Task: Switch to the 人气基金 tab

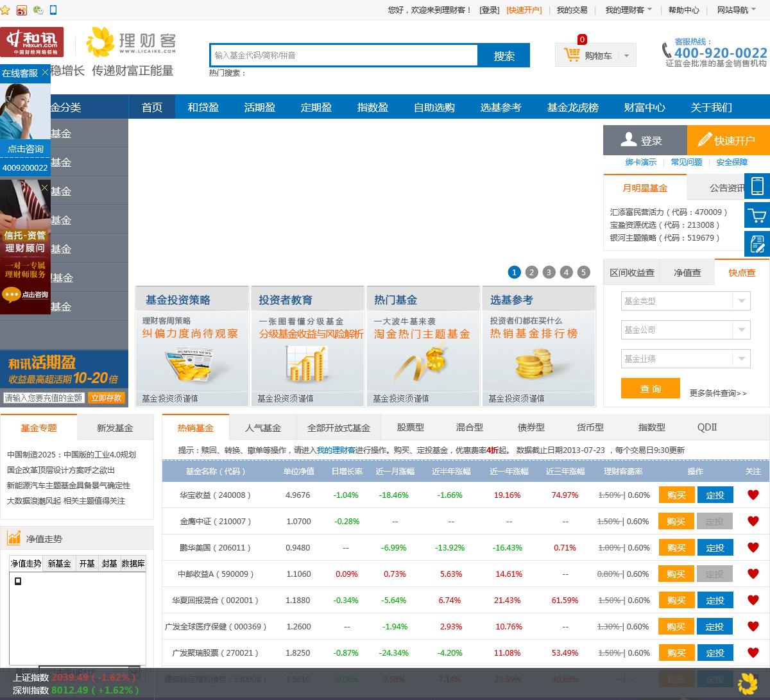Action: [263, 427]
